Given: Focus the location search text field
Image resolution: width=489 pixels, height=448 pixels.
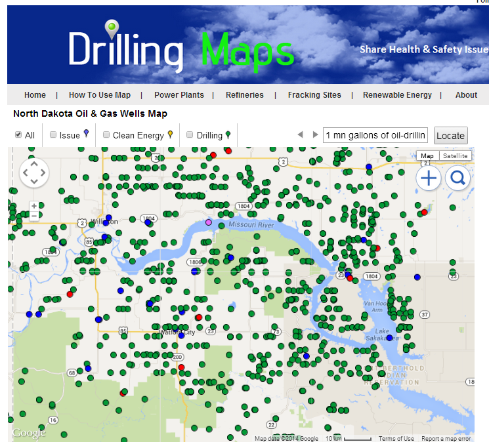Looking at the screenshot, I should click(375, 135).
